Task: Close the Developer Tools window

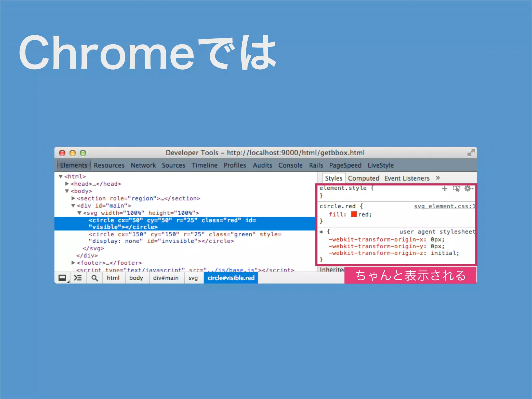Action: pos(62,153)
